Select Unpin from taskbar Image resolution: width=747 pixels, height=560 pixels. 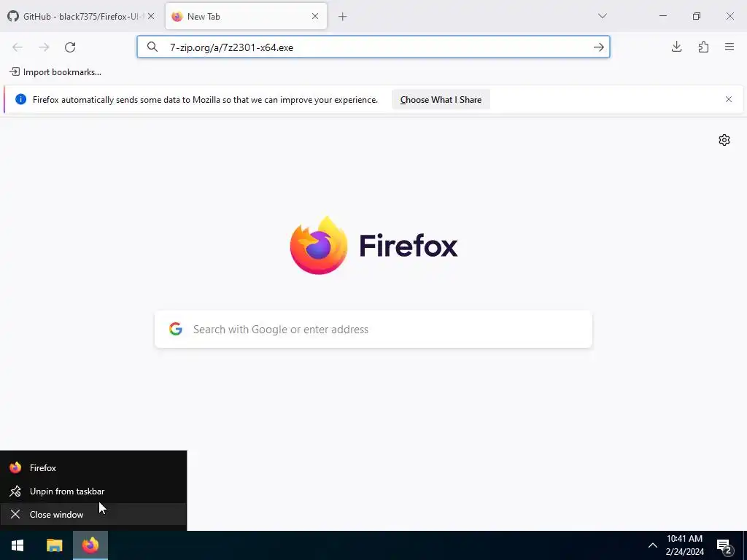pos(93,491)
